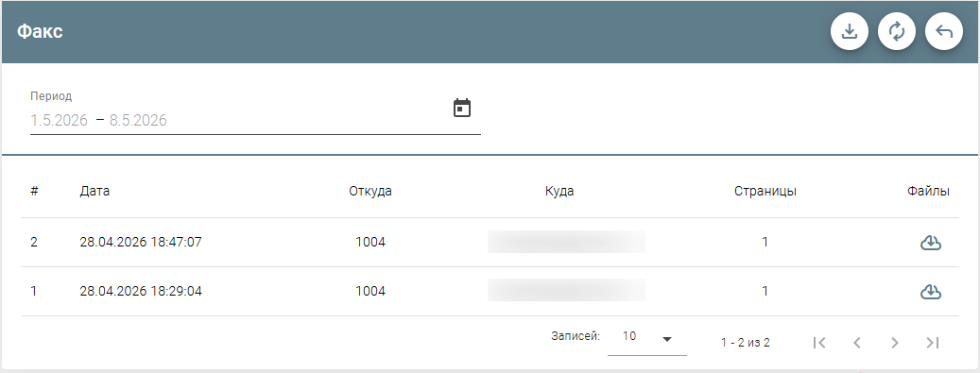
Task: Go to the previous page of records
Action: pos(857,343)
